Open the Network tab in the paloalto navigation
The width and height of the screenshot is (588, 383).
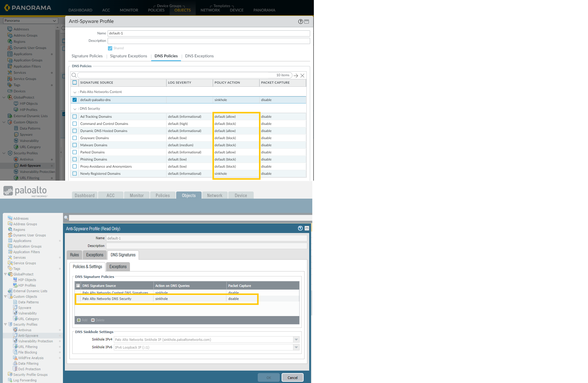point(215,195)
